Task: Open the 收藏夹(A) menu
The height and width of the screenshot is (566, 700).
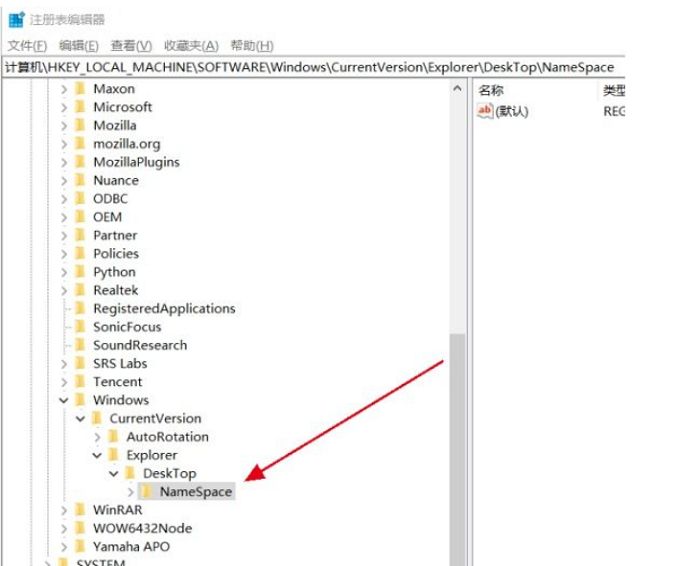Action: [x=191, y=46]
